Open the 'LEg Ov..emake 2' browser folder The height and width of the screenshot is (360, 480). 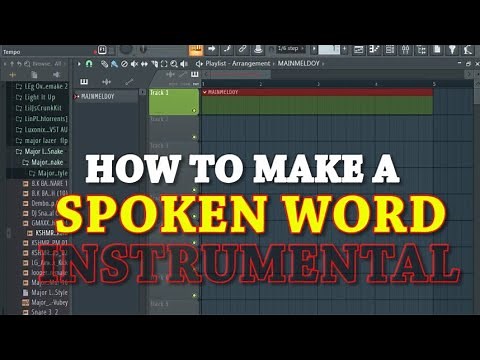pos(42,86)
